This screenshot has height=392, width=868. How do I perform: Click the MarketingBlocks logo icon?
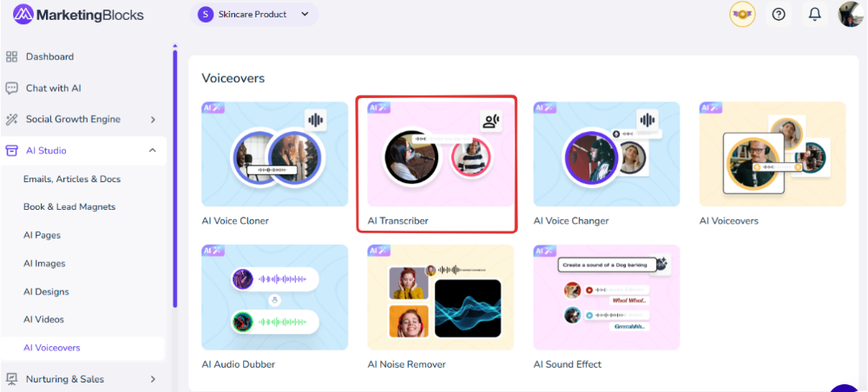point(23,15)
